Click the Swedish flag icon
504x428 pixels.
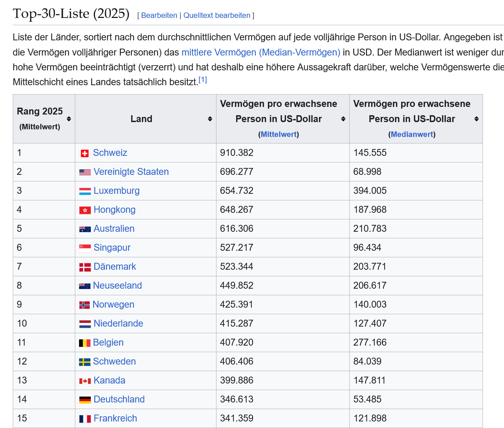click(85, 362)
